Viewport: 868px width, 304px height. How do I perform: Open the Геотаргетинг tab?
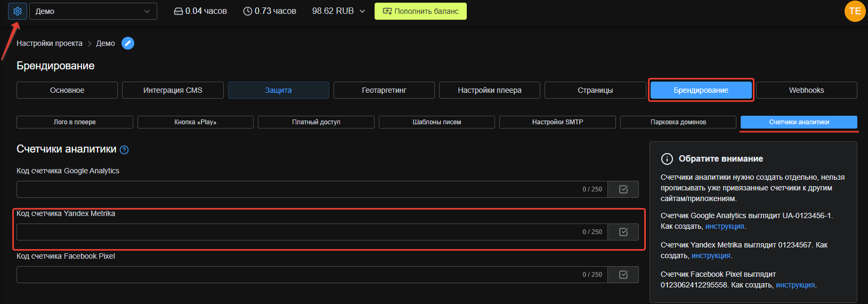(384, 90)
